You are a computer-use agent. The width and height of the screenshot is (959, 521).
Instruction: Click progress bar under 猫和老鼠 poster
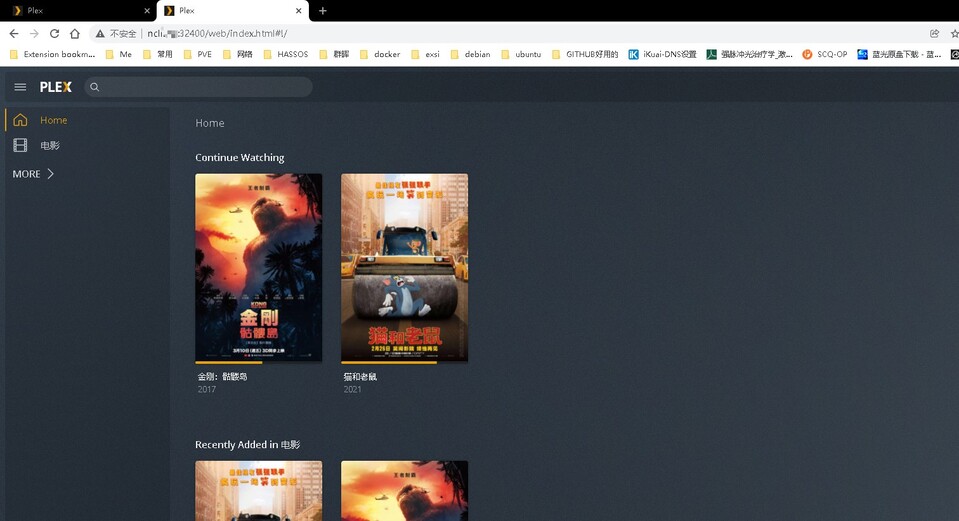point(404,363)
